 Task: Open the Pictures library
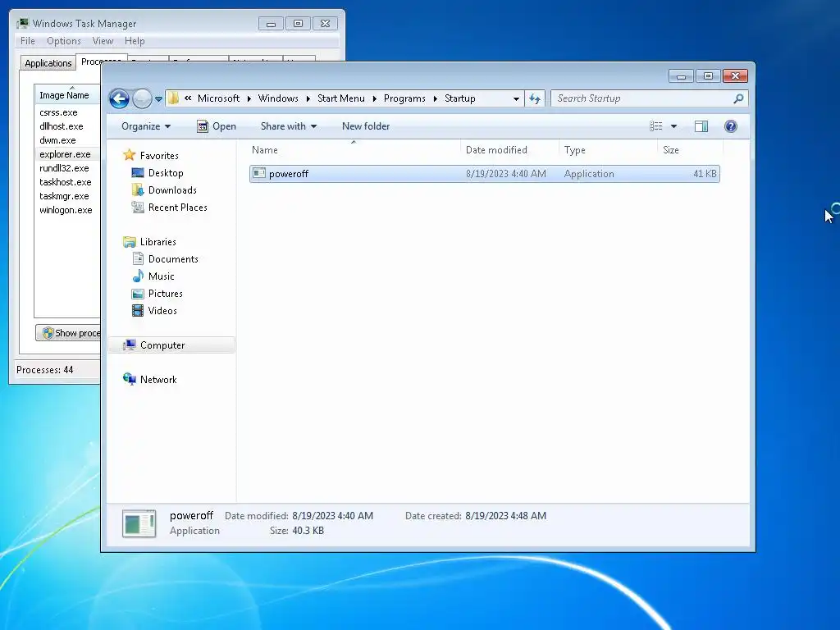[166, 294]
